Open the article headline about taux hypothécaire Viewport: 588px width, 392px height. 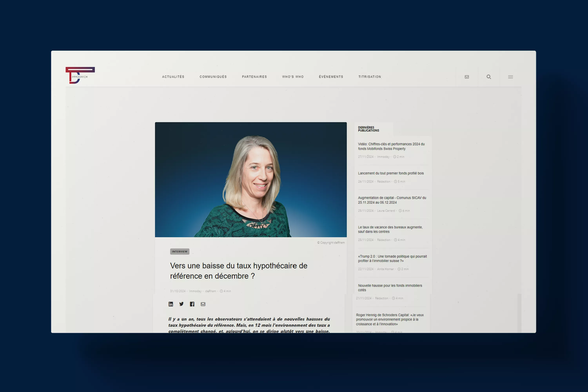tap(239, 271)
